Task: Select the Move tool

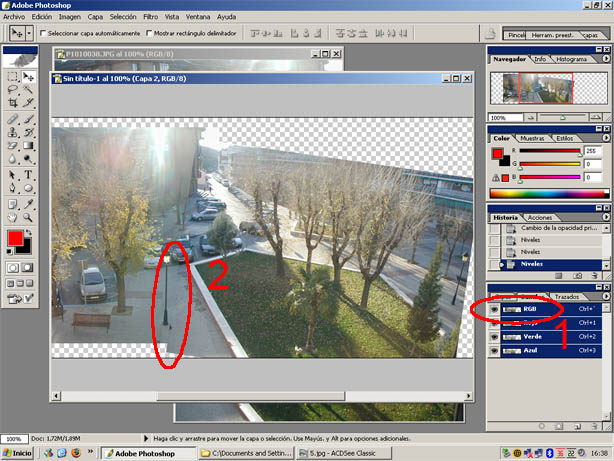Action: [x=29, y=76]
